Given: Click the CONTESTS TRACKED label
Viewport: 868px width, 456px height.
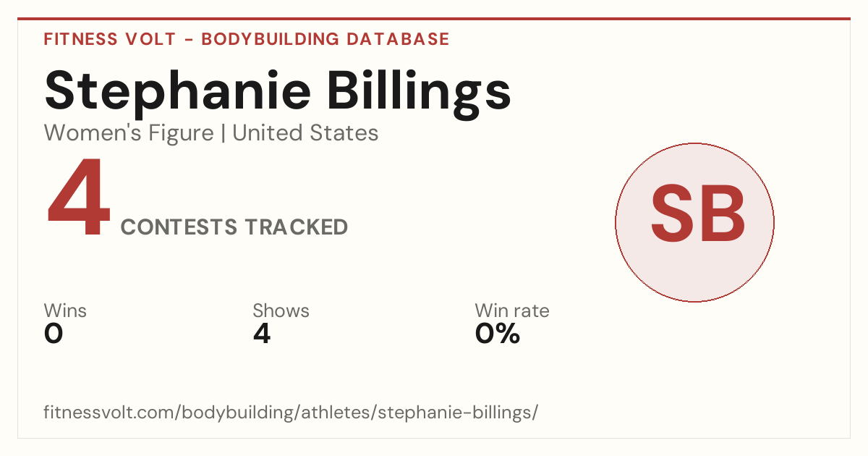Looking at the screenshot, I should pos(234,227).
